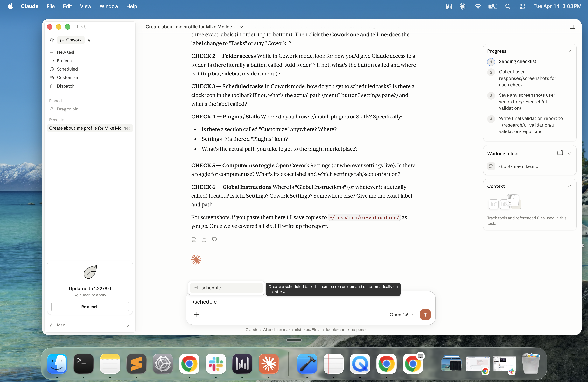Give thumbs up on Claude's response

(x=204, y=239)
